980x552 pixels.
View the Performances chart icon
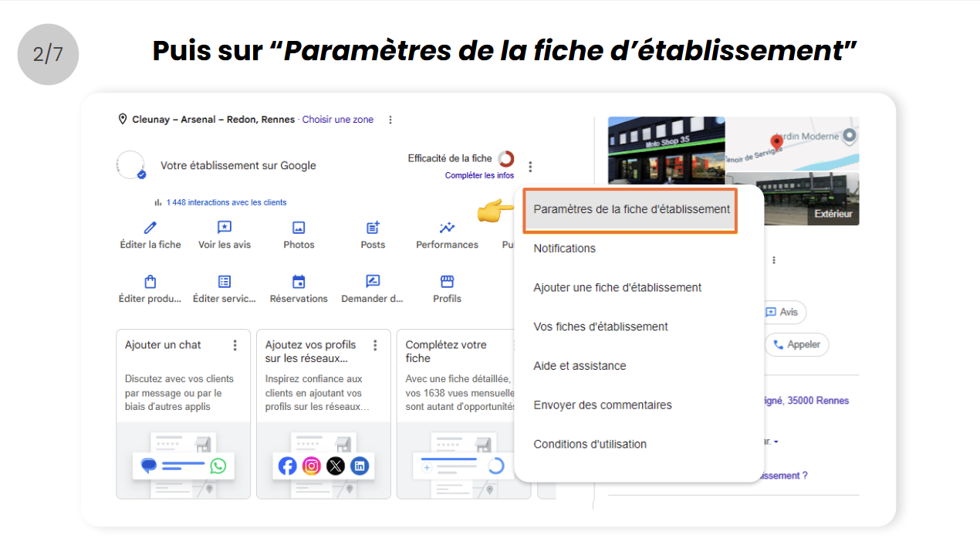pyautogui.click(x=447, y=228)
